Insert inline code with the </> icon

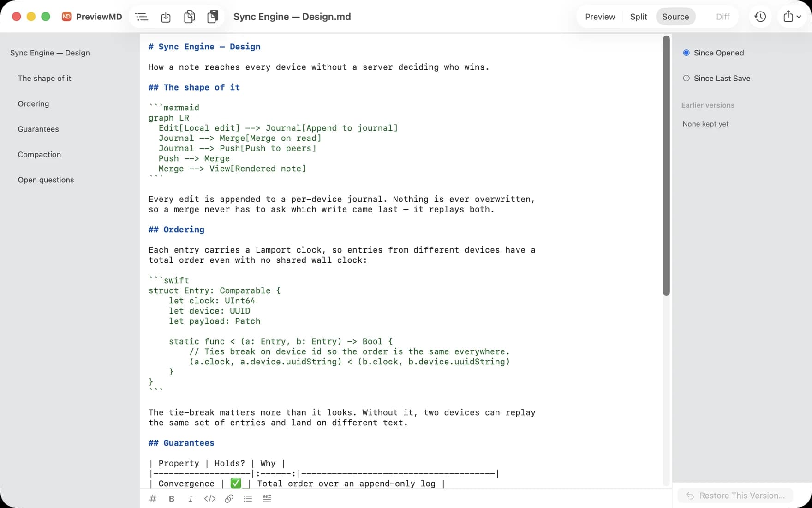point(210,499)
